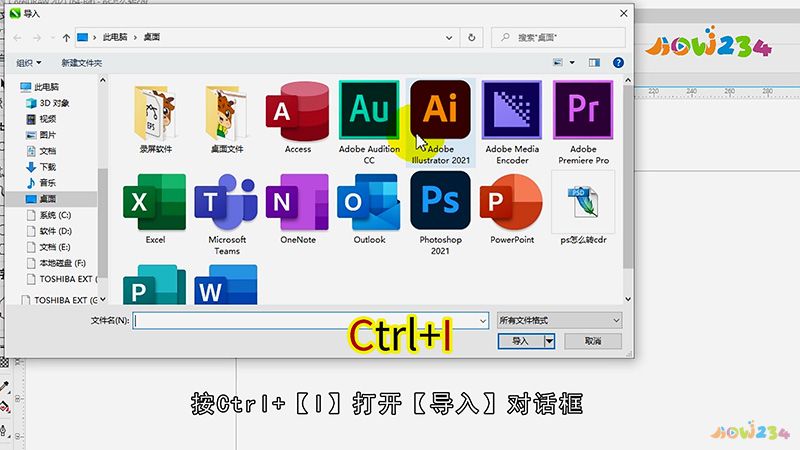Click the 取消 button

coord(593,341)
